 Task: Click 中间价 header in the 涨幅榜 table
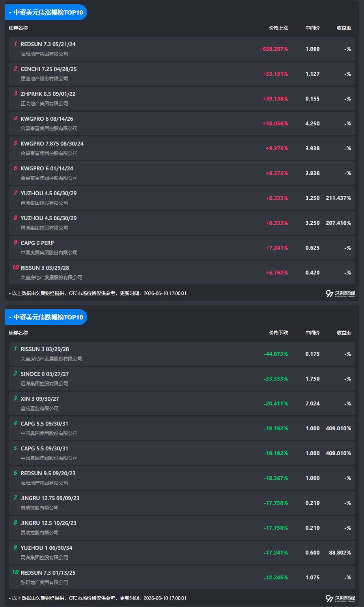pyautogui.click(x=312, y=28)
